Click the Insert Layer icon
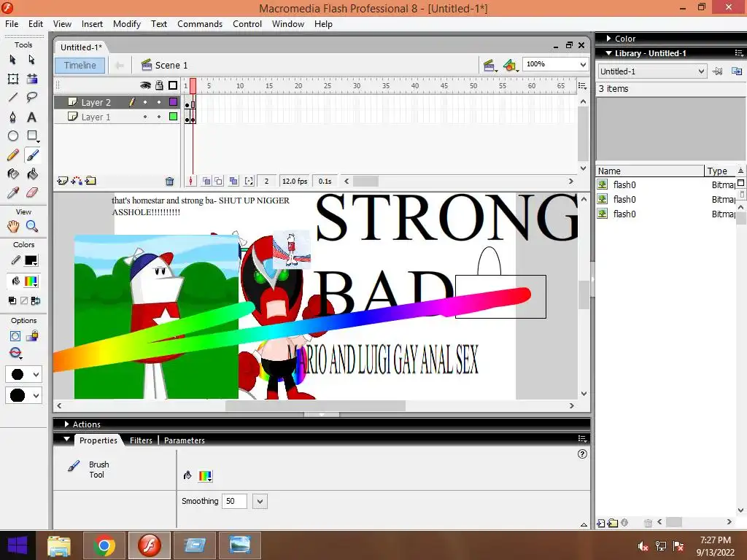 (63, 181)
